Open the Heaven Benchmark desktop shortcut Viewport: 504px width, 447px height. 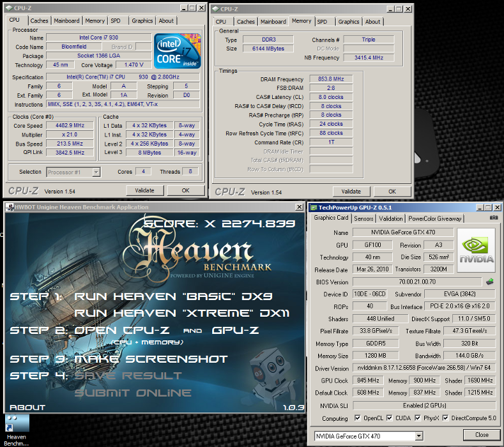click(x=17, y=430)
